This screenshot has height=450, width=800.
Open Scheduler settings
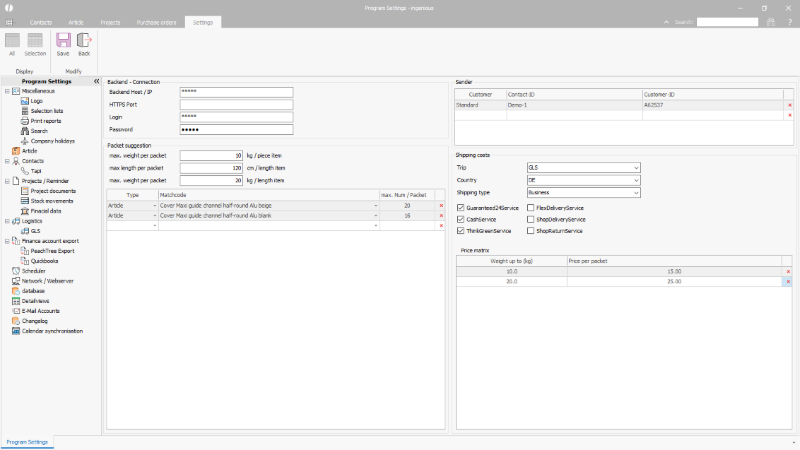click(33, 271)
